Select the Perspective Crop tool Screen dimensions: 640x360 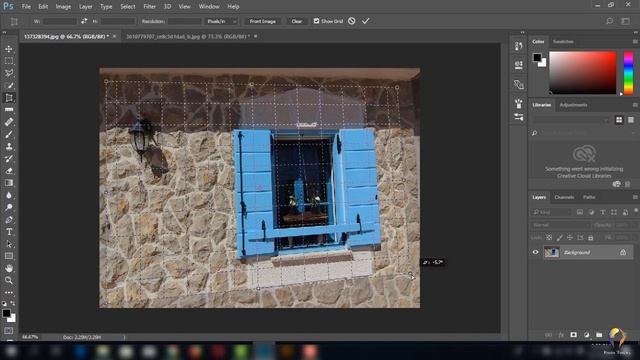click(x=9, y=98)
